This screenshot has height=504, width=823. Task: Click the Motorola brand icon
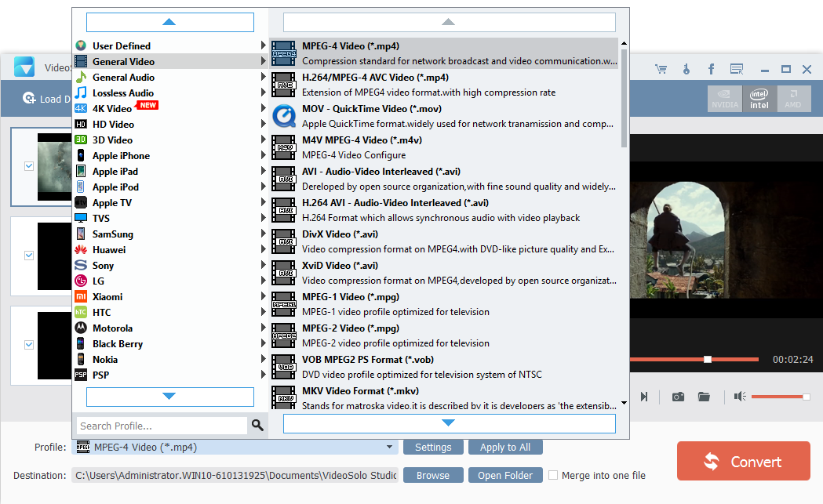pyautogui.click(x=81, y=328)
